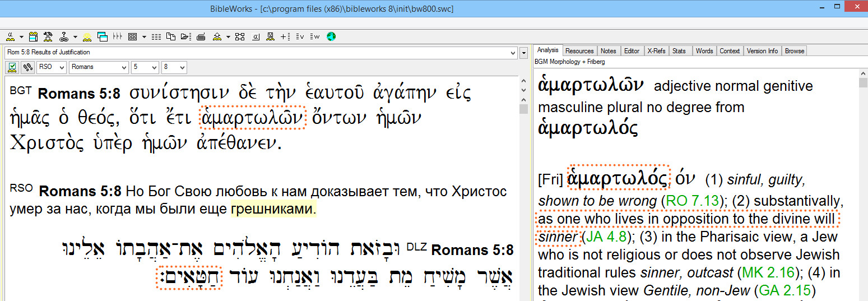Follow the RO 7.13 reference link

(691, 201)
